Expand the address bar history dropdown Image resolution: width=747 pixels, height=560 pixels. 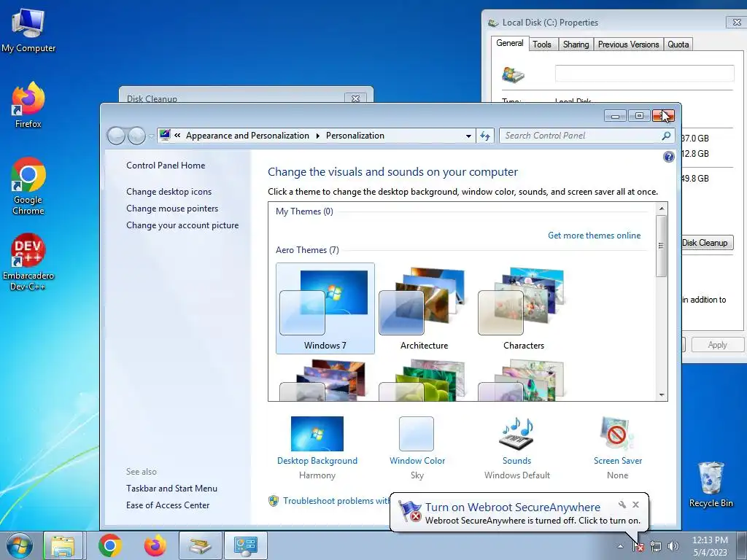469,136
